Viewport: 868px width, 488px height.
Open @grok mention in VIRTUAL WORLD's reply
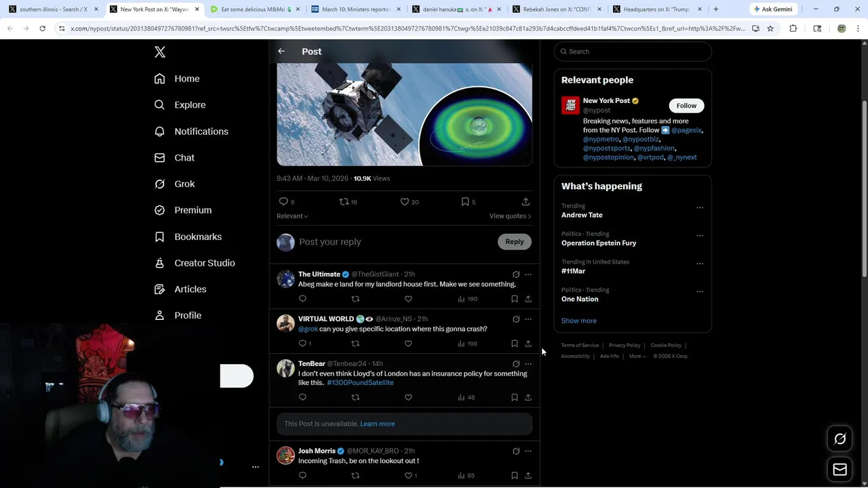pyautogui.click(x=308, y=329)
